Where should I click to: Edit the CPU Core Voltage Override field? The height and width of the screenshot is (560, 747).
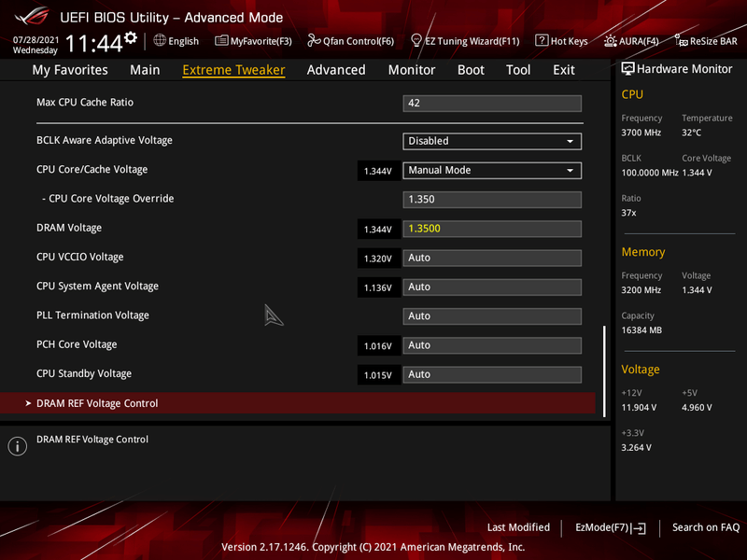point(492,200)
